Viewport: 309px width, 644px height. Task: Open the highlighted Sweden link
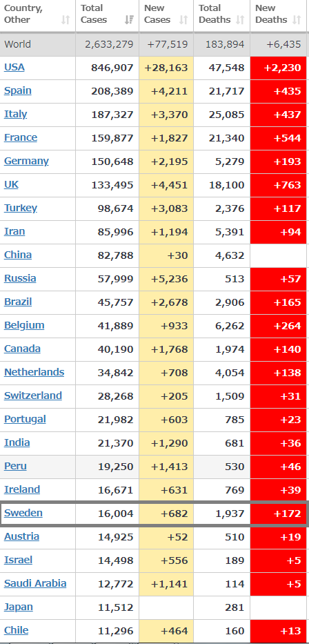(x=23, y=513)
